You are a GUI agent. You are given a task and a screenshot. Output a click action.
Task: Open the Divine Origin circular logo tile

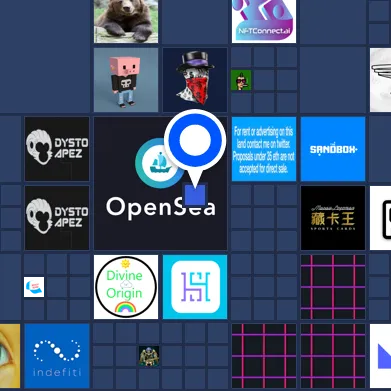coord(126,287)
